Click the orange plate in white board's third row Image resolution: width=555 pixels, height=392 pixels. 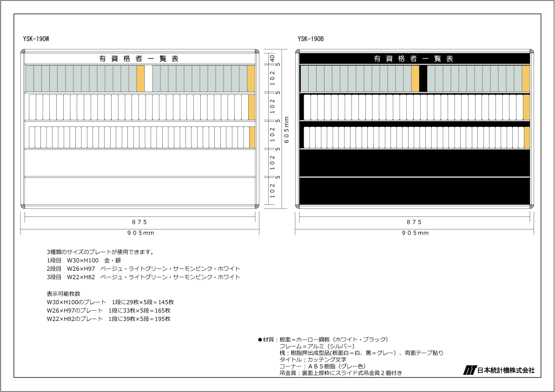(x=252, y=137)
